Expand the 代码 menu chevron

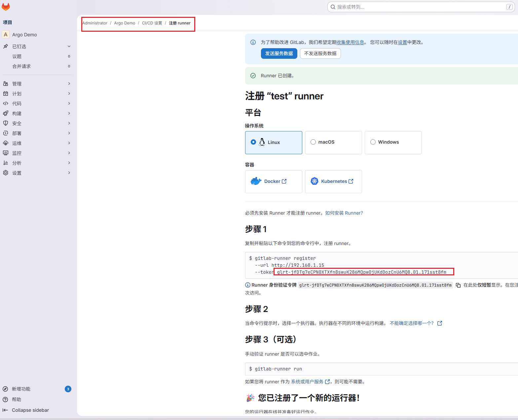click(x=69, y=103)
